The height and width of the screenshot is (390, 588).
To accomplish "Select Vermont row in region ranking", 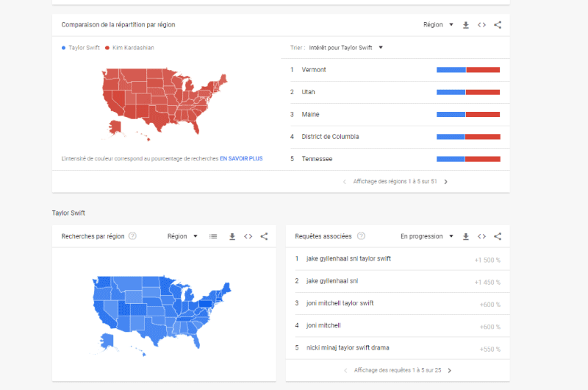I will point(395,70).
